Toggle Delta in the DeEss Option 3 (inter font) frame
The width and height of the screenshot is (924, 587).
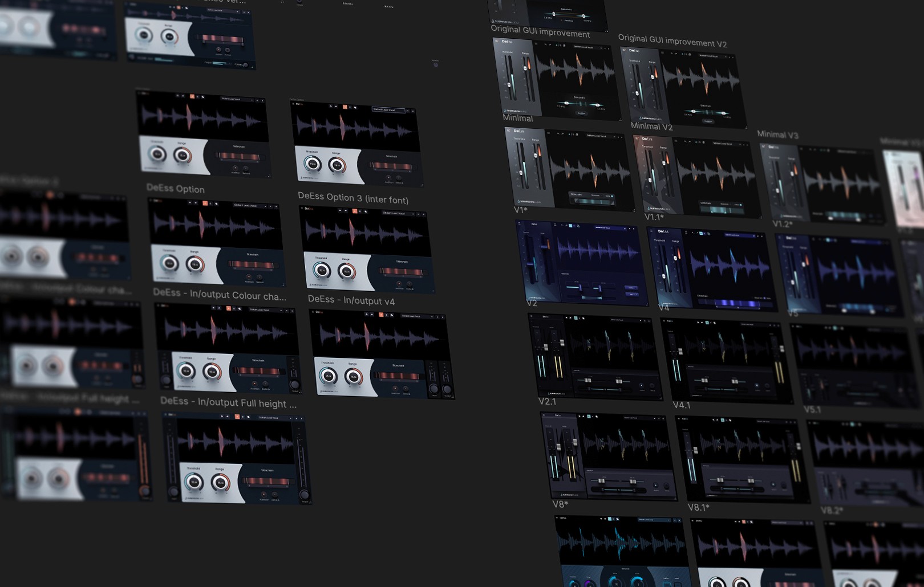pos(409,284)
